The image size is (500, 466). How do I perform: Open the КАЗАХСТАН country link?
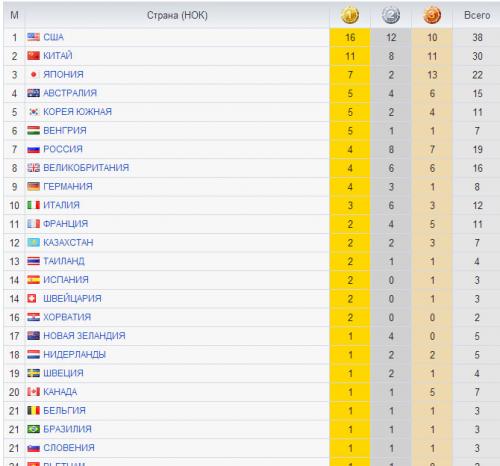68,242
